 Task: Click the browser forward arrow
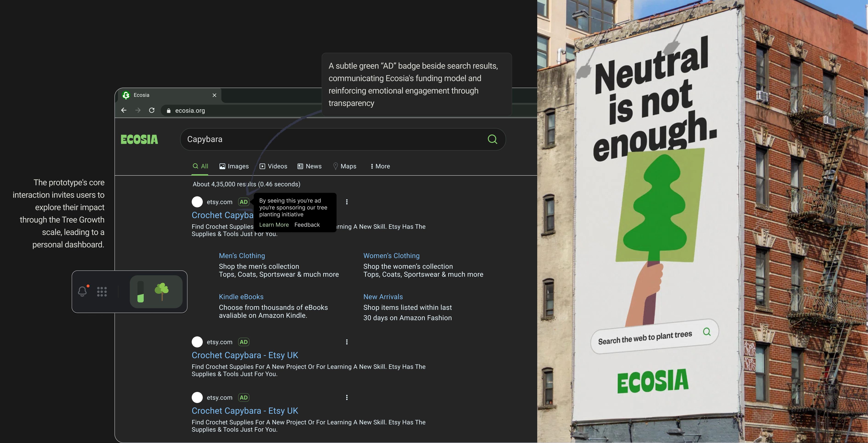138,110
